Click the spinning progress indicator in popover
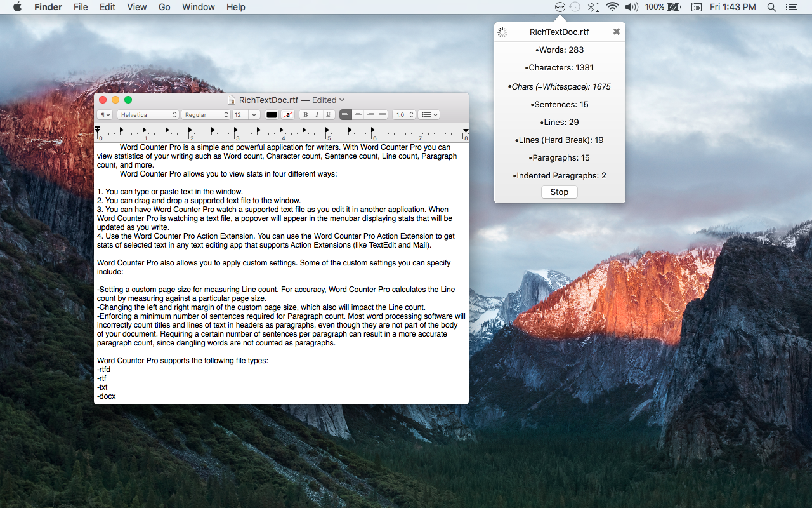Screen dimensions: 812x508 [502, 32]
